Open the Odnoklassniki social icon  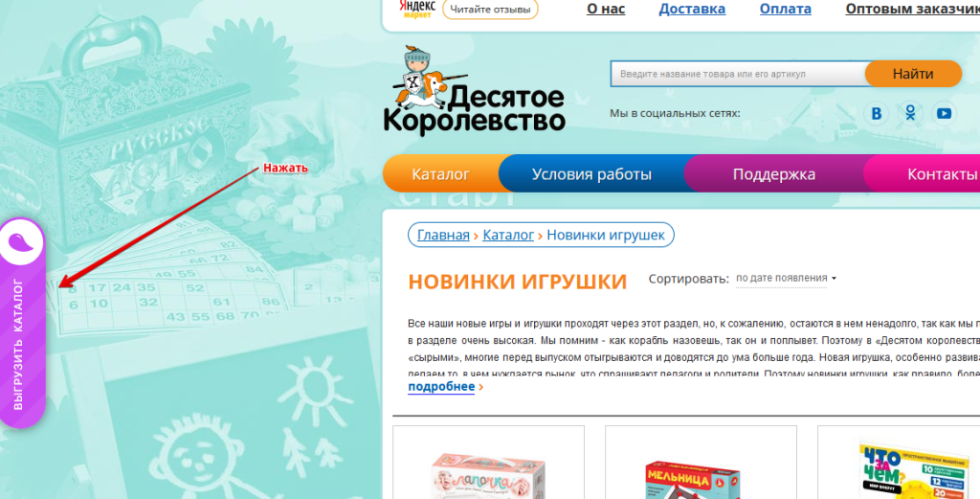click(x=910, y=114)
